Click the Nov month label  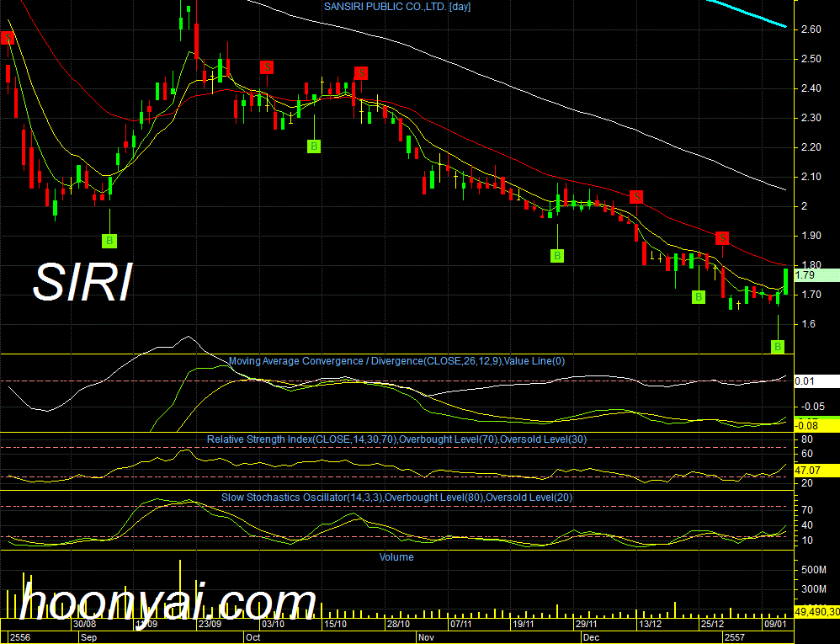[427, 637]
